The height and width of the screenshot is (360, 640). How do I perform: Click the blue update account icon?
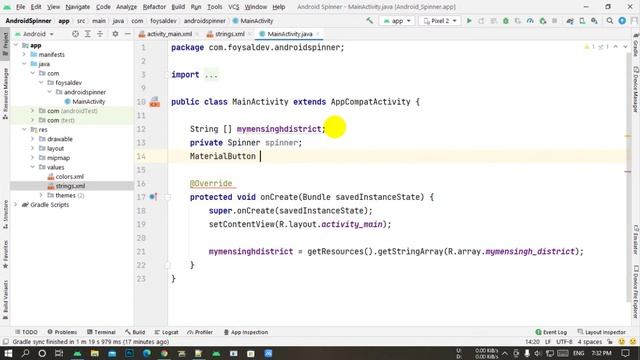click(622, 20)
